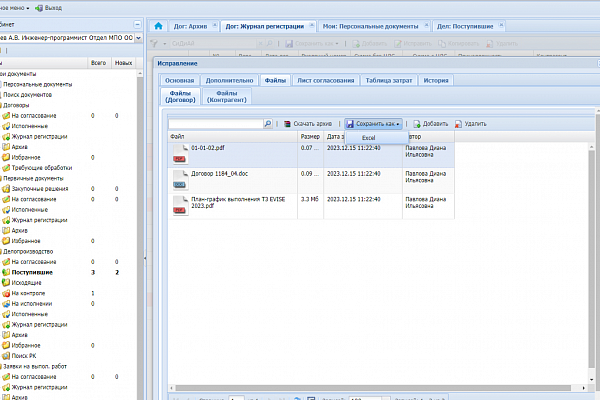Sort by the Файл column header
600x400 pixels.
tap(233, 137)
